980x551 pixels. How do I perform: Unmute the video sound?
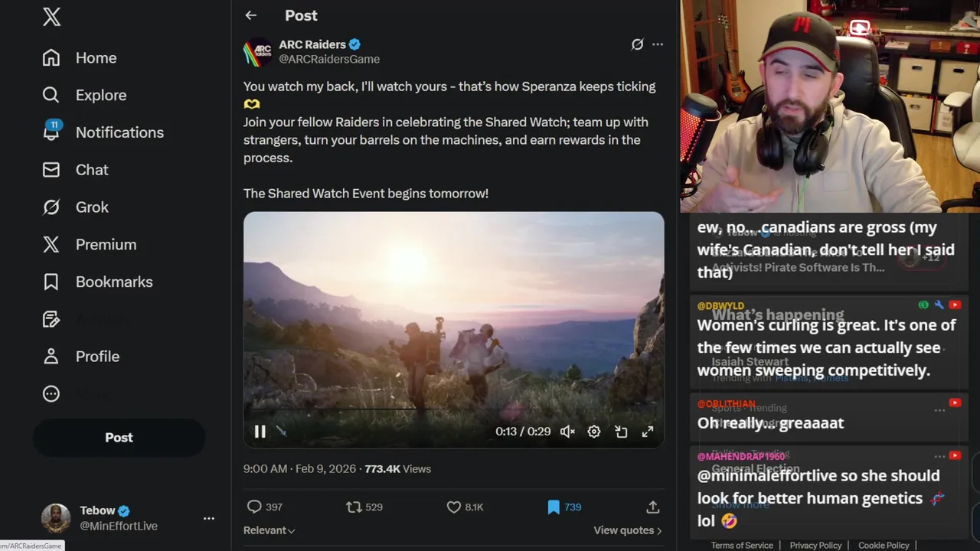pyautogui.click(x=567, y=432)
